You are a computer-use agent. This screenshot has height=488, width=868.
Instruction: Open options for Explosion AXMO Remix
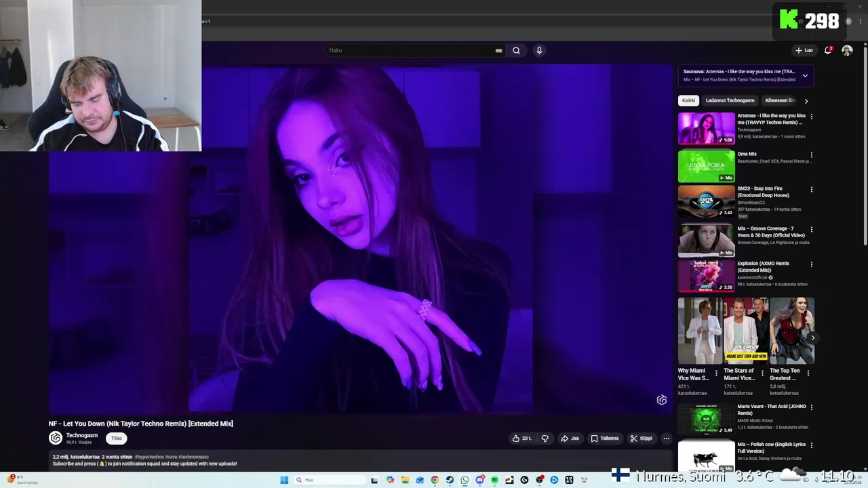(811, 264)
